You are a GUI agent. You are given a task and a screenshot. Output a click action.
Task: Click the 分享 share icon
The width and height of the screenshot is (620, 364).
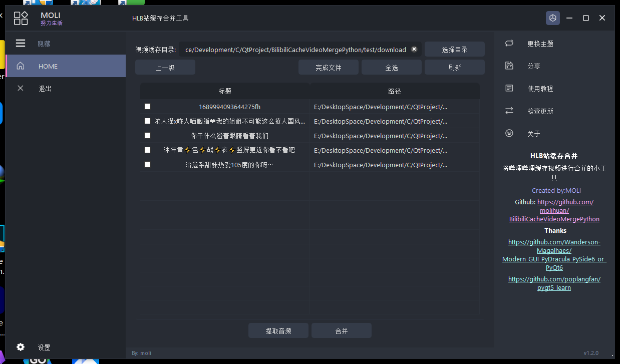click(509, 66)
